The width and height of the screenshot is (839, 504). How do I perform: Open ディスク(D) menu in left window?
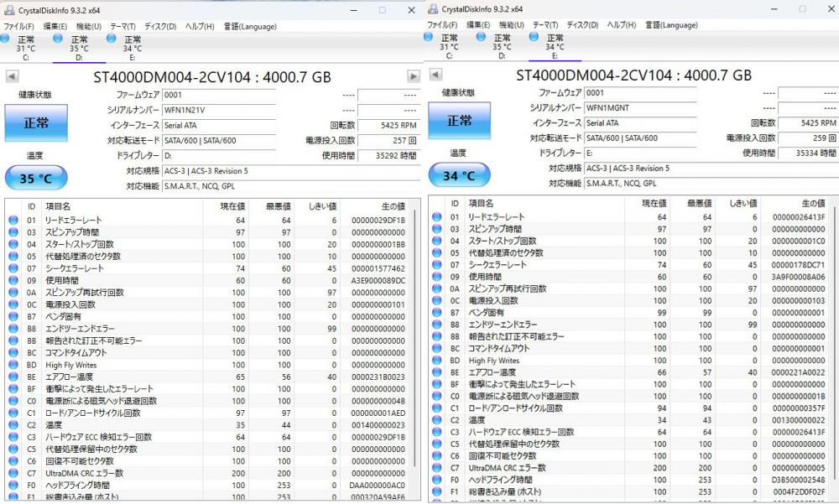(x=160, y=26)
